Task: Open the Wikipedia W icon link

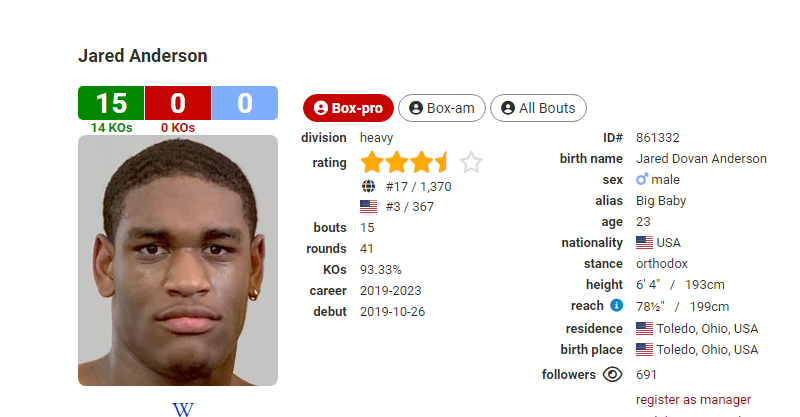Action: (x=183, y=409)
